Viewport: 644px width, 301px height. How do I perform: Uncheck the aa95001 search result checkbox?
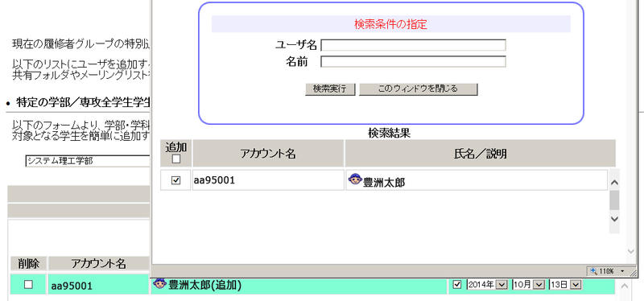(x=175, y=179)
